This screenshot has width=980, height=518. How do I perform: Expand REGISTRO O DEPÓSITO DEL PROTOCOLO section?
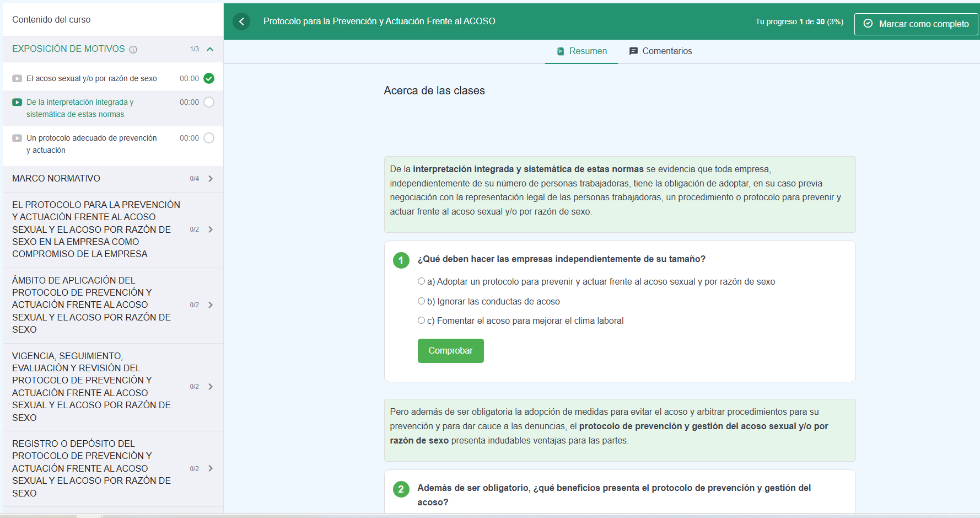tap(211, 468)
